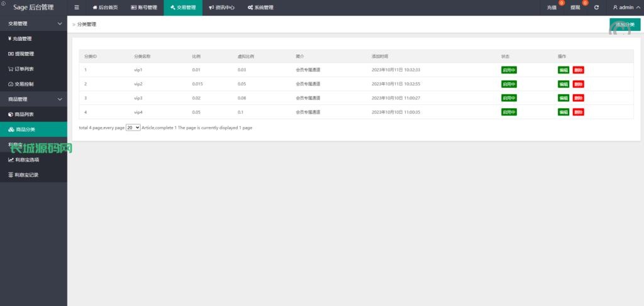644x306 pixels.
Task: Open the per-page count dropdown showing 20
Action: coord(133,128)
